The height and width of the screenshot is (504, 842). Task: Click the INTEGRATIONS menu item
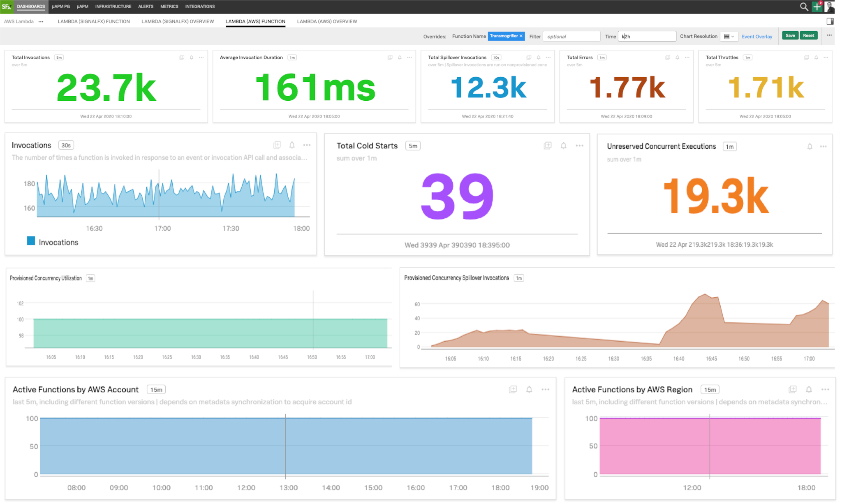(x=200, y=6)
